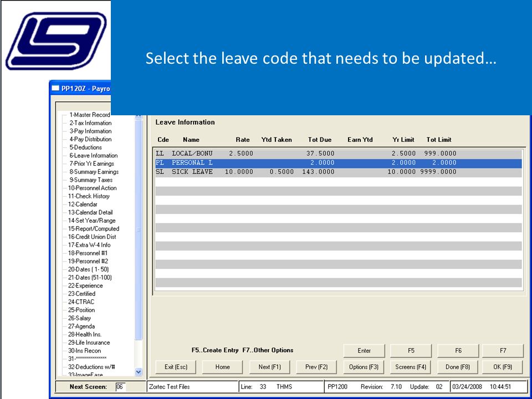The height and width of the screenshot is (399, 532).
Task: Click the date 03/24/2008 in status bar
Action: point(467,387)
